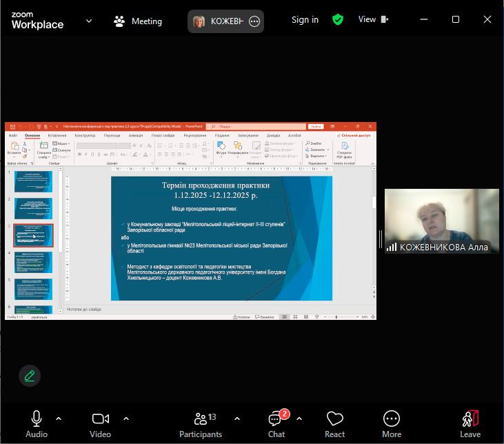Toggle the microphone Audio button

click(x=37, y=419)
